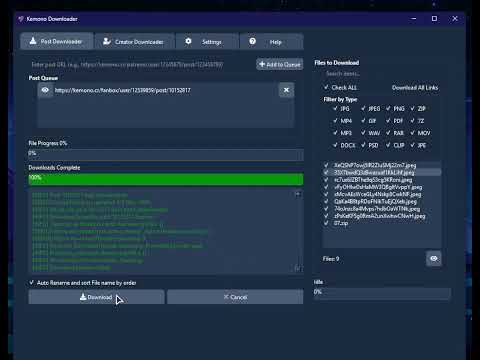Click Download All Links
This screenshot has width=480, height=360.
coord(415,88)
